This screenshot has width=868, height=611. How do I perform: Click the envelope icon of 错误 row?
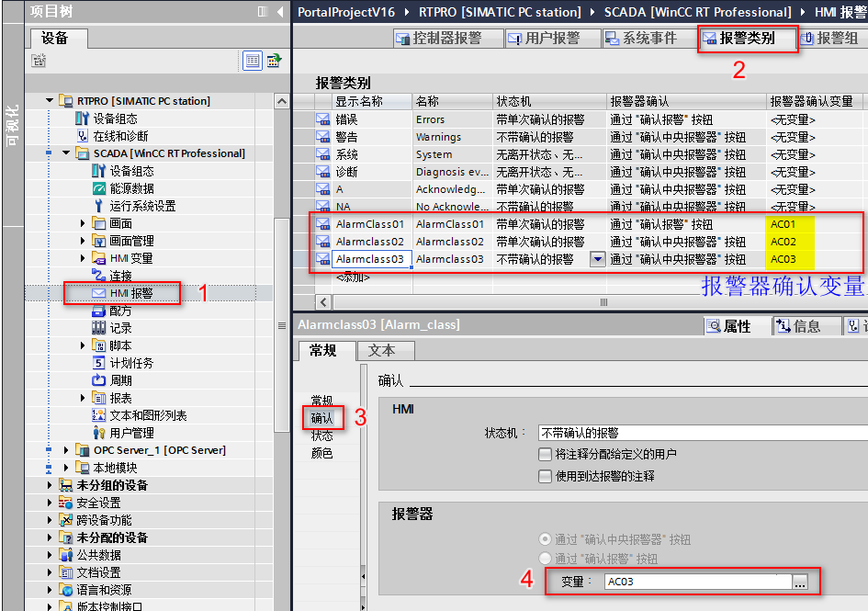[x=322, y=119]
